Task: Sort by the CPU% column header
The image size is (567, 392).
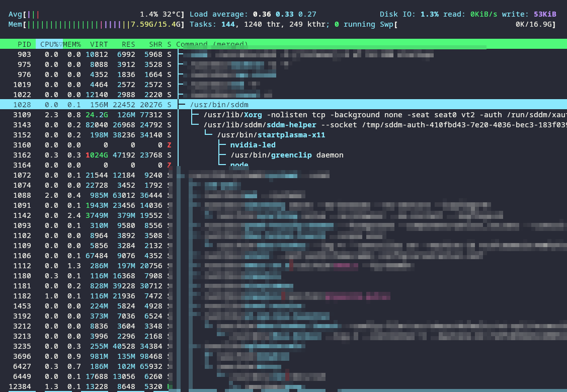Action: click(49, 44)
